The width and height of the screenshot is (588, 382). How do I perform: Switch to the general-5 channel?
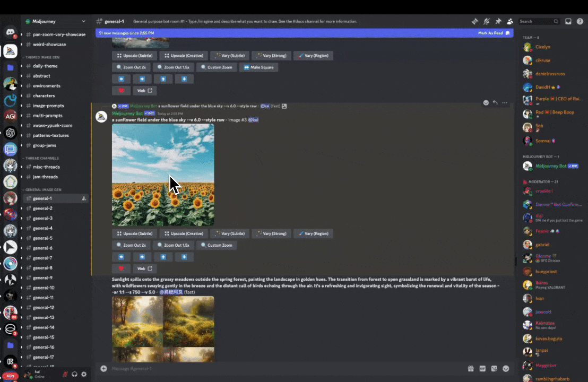click(x=42, y=238)
